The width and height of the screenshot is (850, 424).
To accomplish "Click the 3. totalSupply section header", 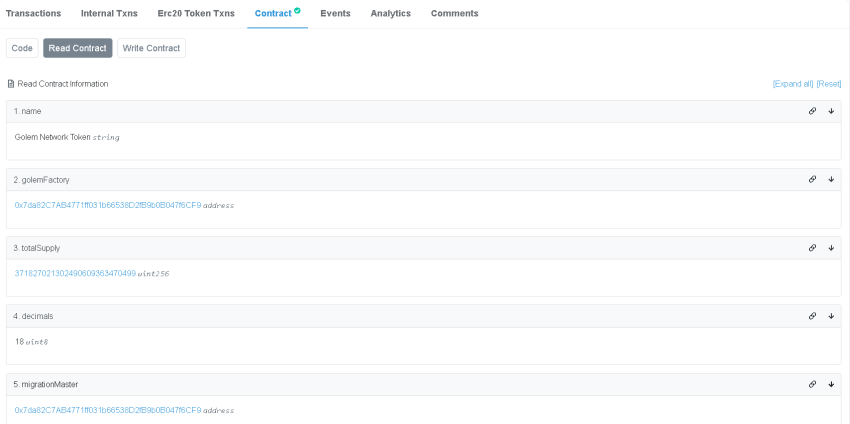I will pos(424,248).
